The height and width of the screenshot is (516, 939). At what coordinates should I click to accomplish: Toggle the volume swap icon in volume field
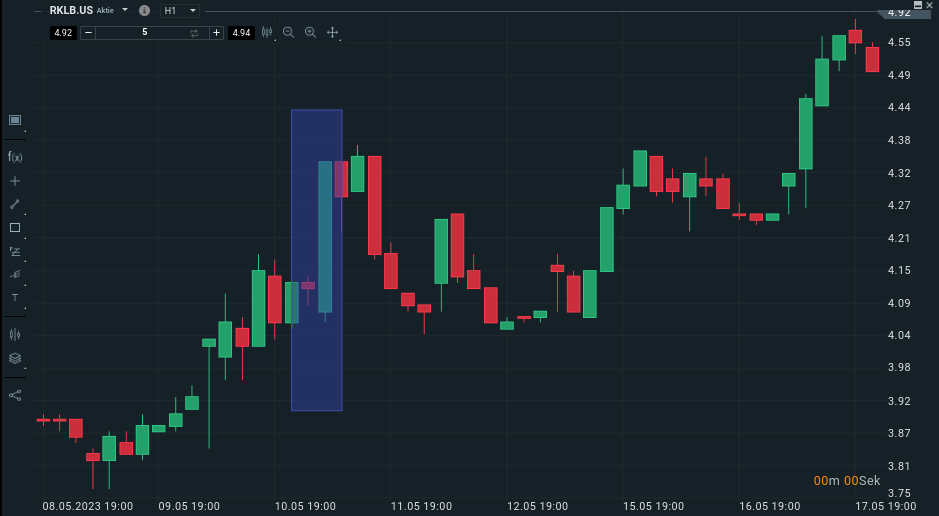[x=194, y=33]
